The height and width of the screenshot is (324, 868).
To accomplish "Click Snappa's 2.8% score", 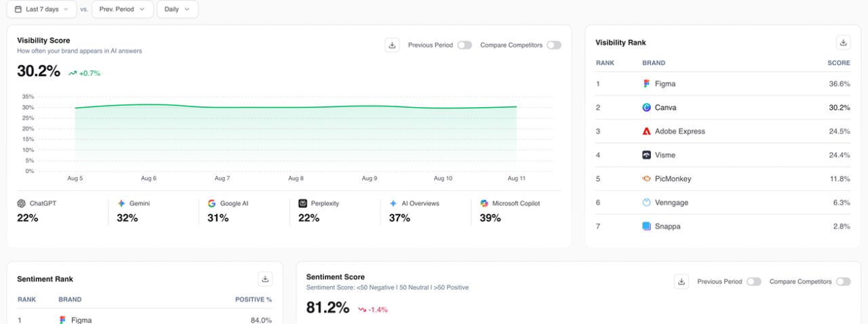I will pos(842,226).
